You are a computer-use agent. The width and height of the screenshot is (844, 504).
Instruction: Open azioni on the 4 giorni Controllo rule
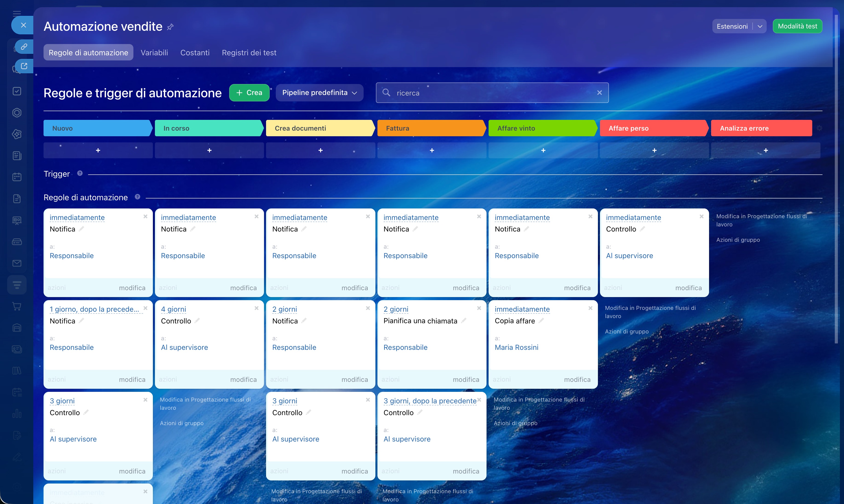(x=168, y=379)
